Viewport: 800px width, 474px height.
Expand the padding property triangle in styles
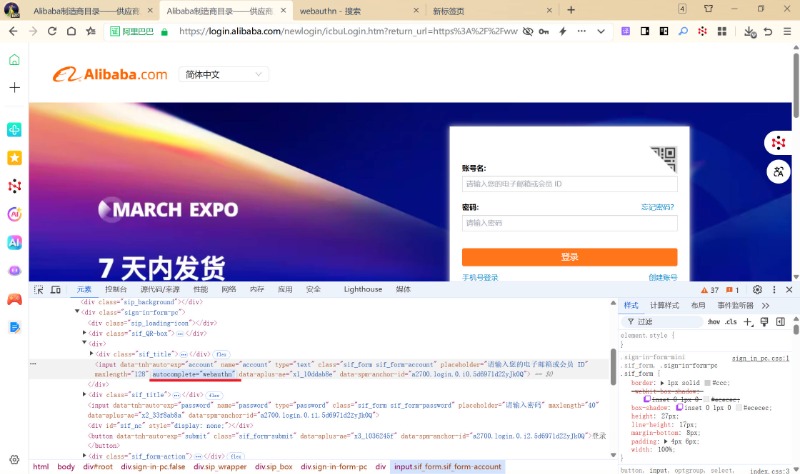click(666, 441)
